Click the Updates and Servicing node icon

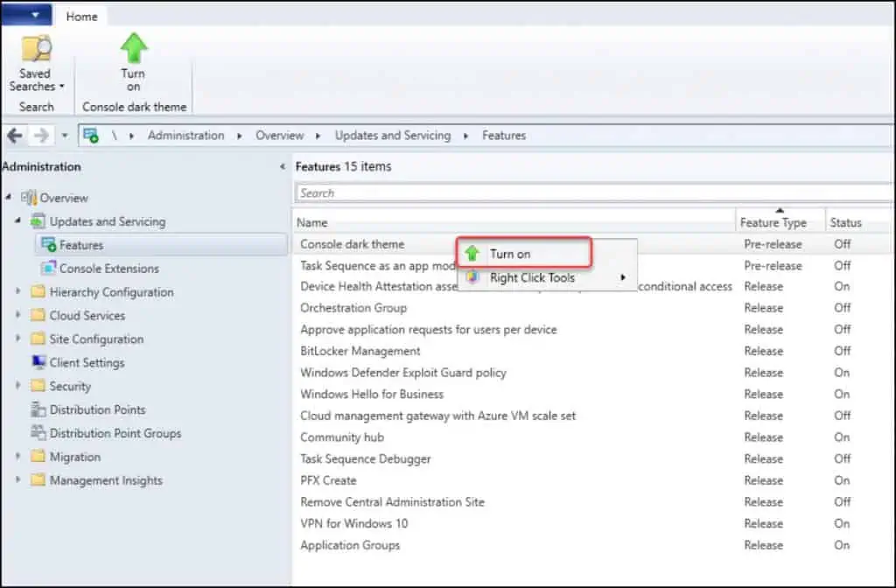38,221
